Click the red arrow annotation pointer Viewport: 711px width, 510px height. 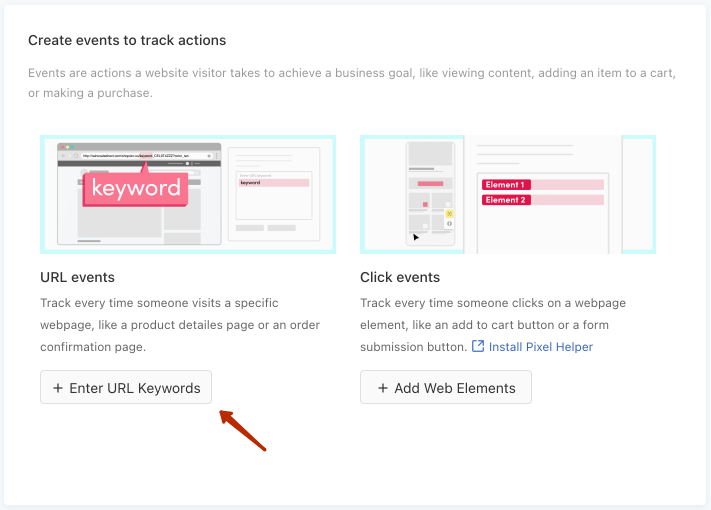click(x=240, y=428)
